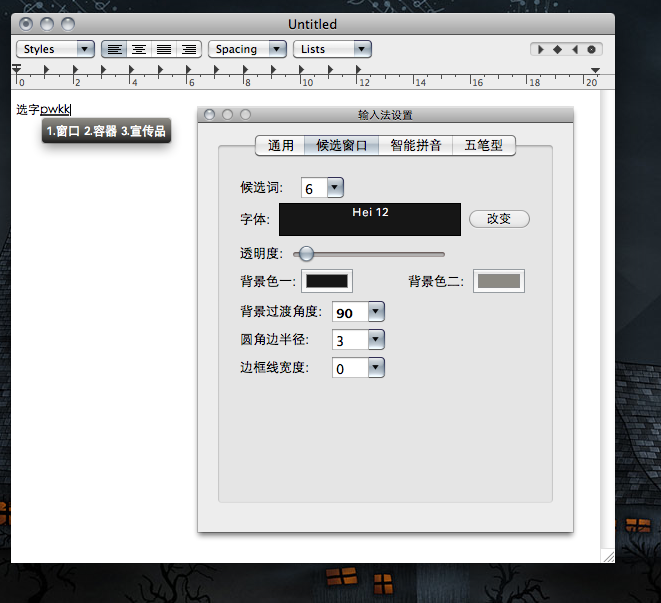Image resolution: width=661 pixels, height=603 pixels.
Task: Open the 背景色二 color well
Action: coord(499,281)
